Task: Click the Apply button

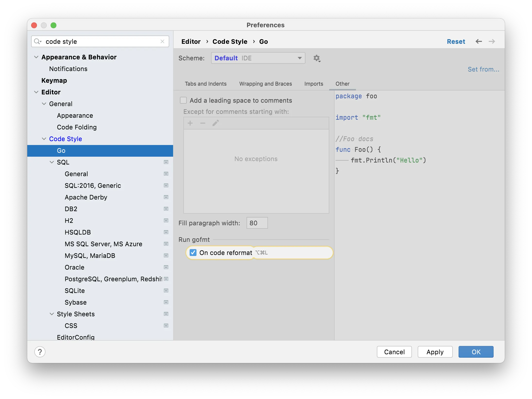Action: click(x=435, y=352)
